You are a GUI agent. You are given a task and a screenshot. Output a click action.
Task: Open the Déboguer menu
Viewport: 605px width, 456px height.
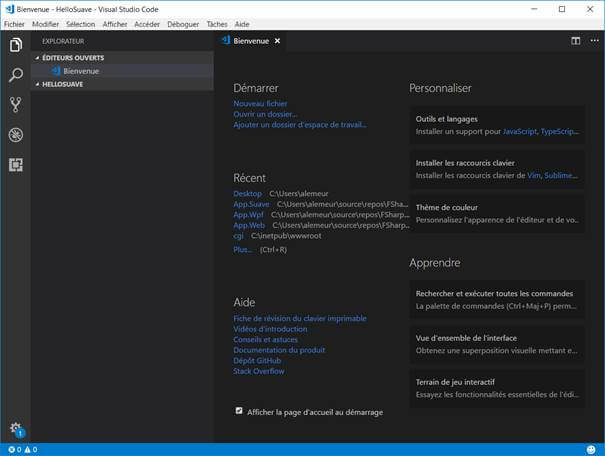point(183,24)
